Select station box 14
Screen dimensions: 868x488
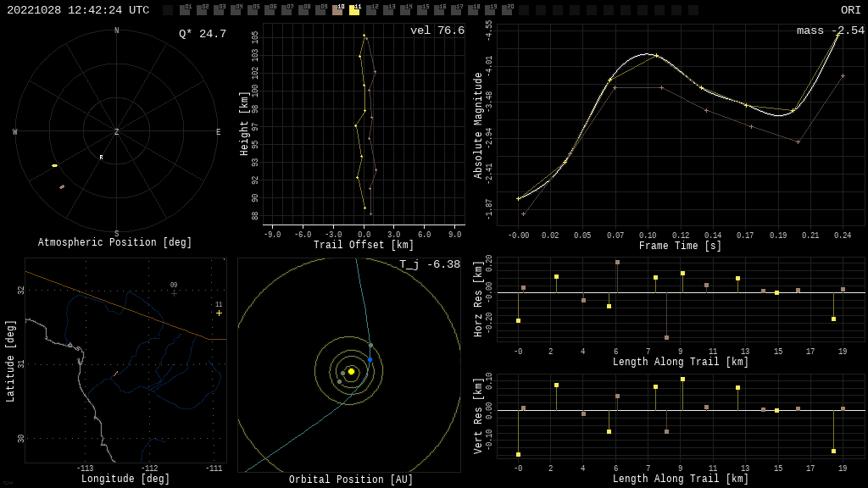coord(405,10)
